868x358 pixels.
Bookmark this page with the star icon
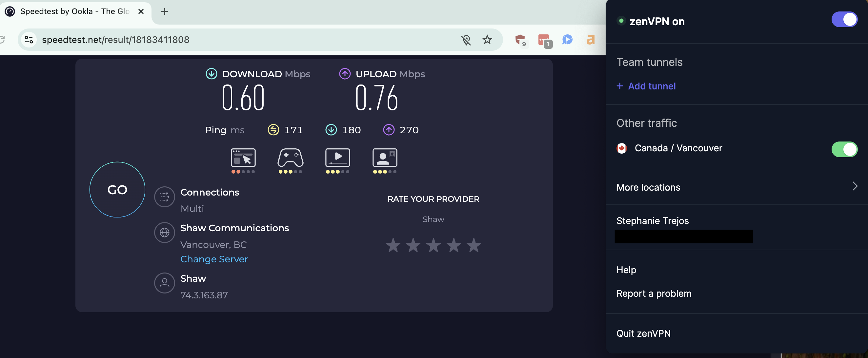tap(487, 40)
